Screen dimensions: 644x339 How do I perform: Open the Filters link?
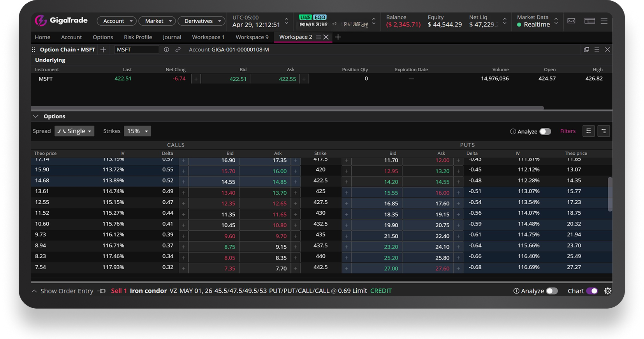568,131
